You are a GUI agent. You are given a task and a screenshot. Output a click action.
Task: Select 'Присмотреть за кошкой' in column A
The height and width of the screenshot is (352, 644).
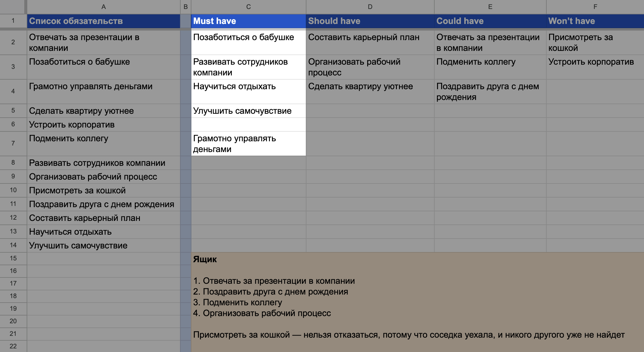[x=104, y=190]
